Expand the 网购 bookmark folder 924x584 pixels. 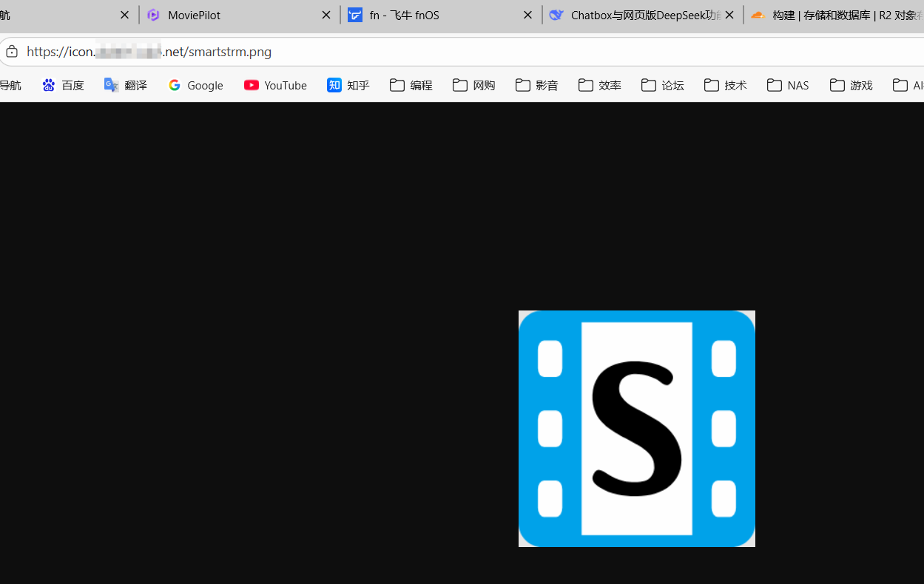tap(474, 85)
